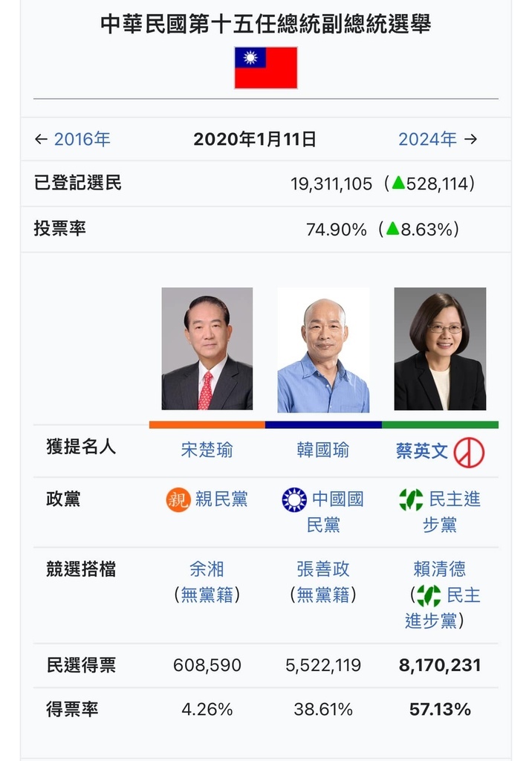Click the DPP logo under 賴清德
Image resolution: width=532 pixels, height=761 pixels.
429,595
